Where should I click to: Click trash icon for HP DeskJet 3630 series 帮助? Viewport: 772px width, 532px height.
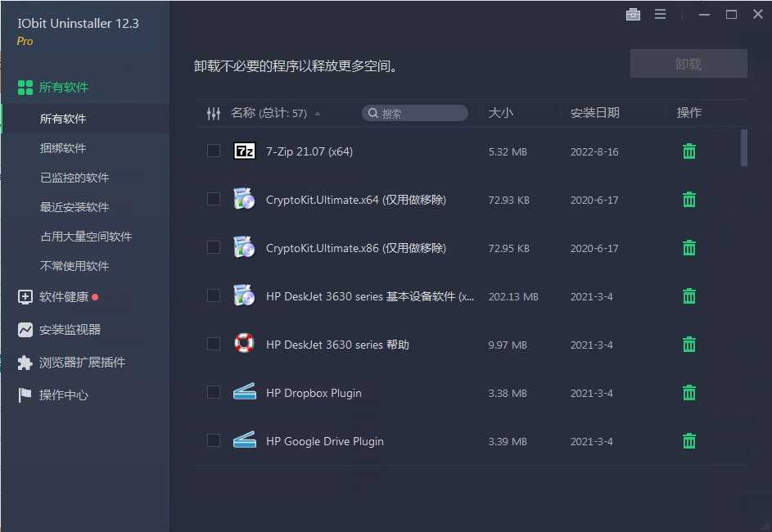[x=689, y=344]
